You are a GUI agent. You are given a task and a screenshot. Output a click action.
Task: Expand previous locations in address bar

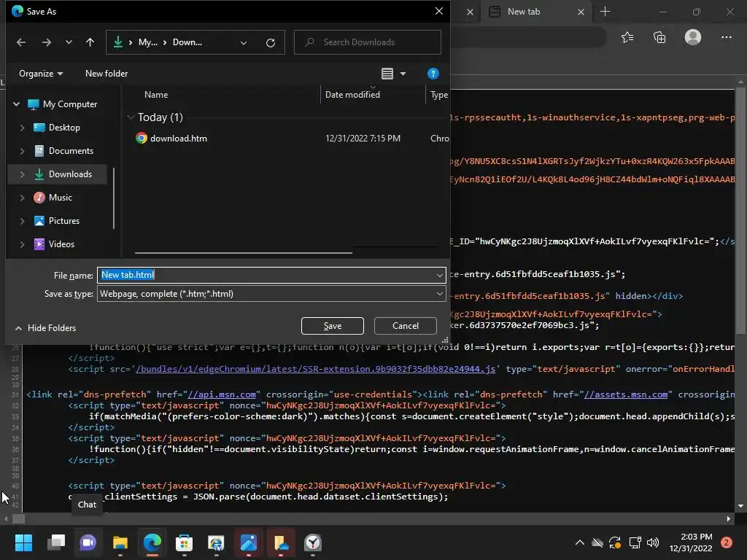[x=244, y=43]
